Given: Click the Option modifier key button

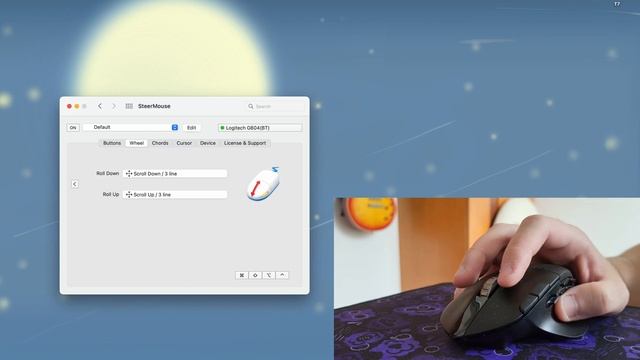Looking at the screenshot, I should click(x=269, y=275).
